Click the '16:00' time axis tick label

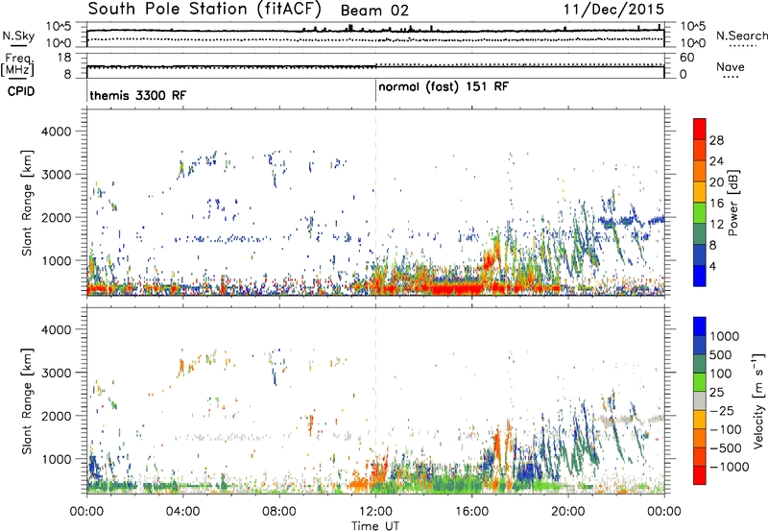click(471, 512)
